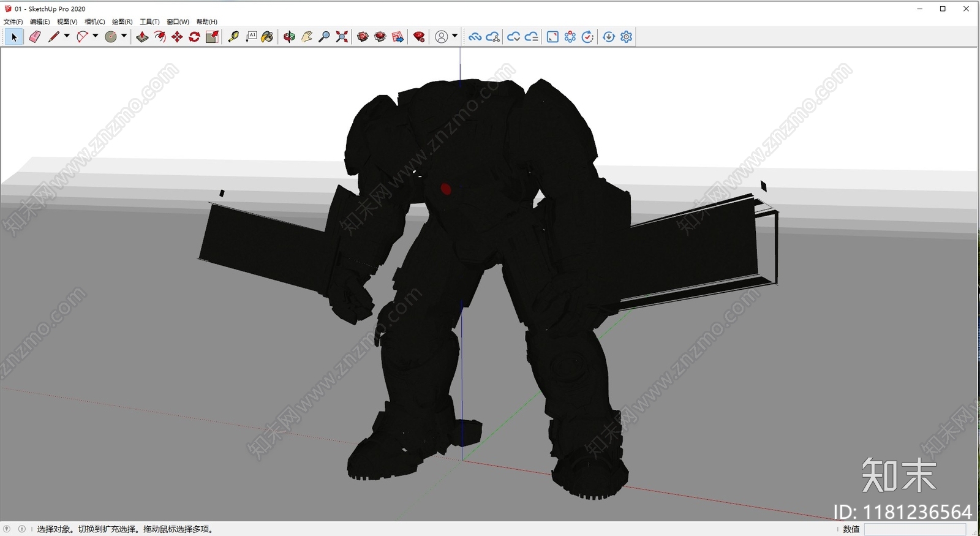This screenshot has height=536, width=980.
Task: Open the 文件(F) menu
Action: coord(13,21)
